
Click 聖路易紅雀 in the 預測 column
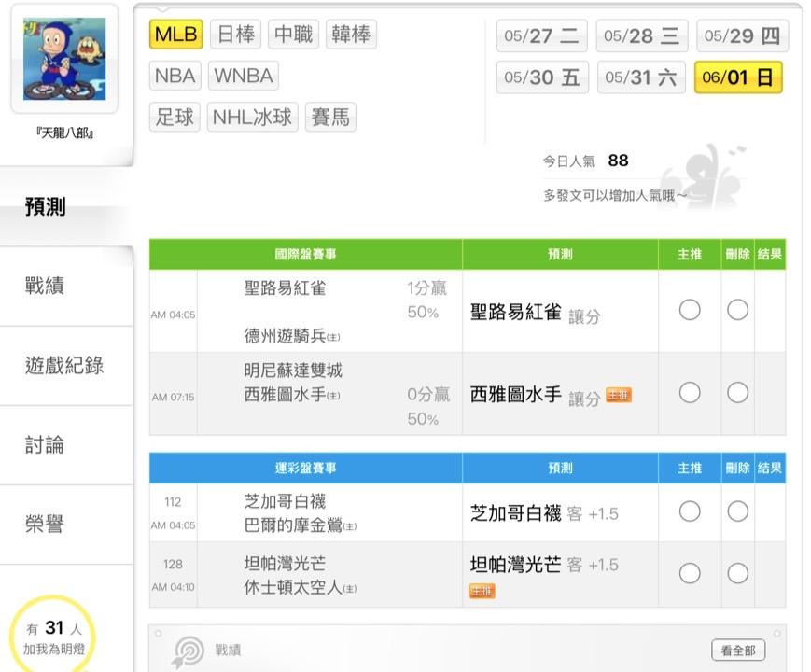[516, 312]
